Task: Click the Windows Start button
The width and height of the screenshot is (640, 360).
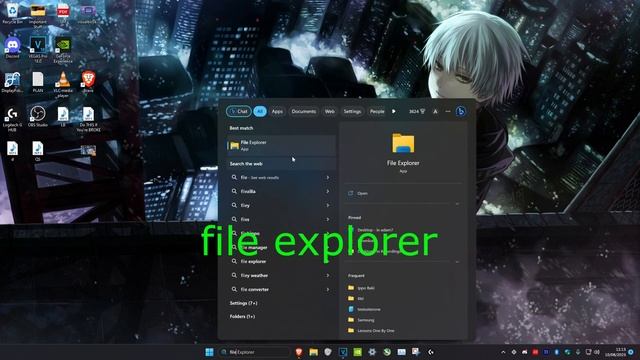Action: click(209, 352)
